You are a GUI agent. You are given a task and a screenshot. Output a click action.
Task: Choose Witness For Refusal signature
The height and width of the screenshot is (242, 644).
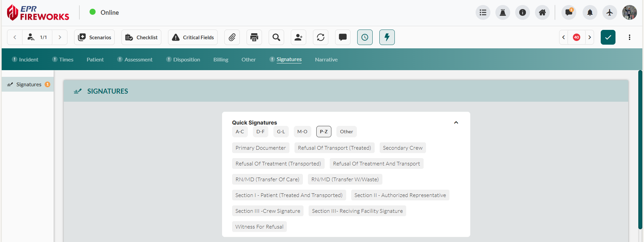pos(259,227)
